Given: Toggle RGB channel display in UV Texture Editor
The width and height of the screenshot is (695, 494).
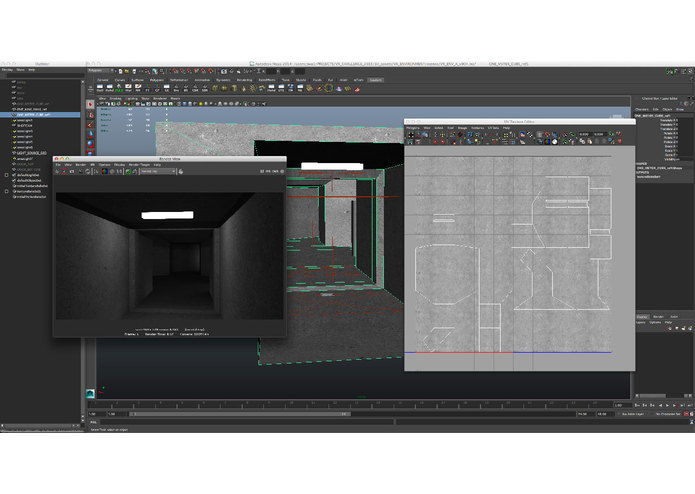Looking at the screenshot, I should point(548,142).
